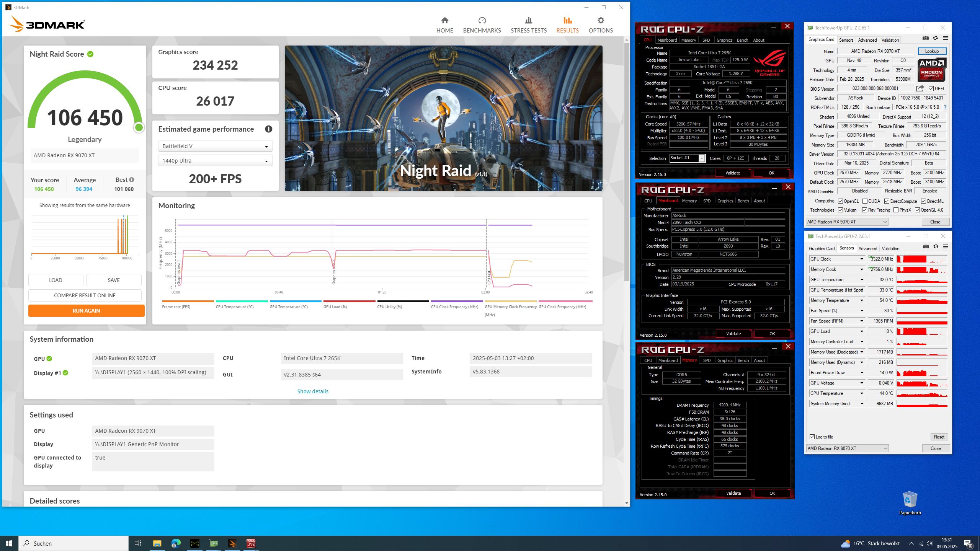Click Lookup button in GPU-Z
Image resolution: width=980 pixels, height=551 pixels.
[x=932, y=51]
